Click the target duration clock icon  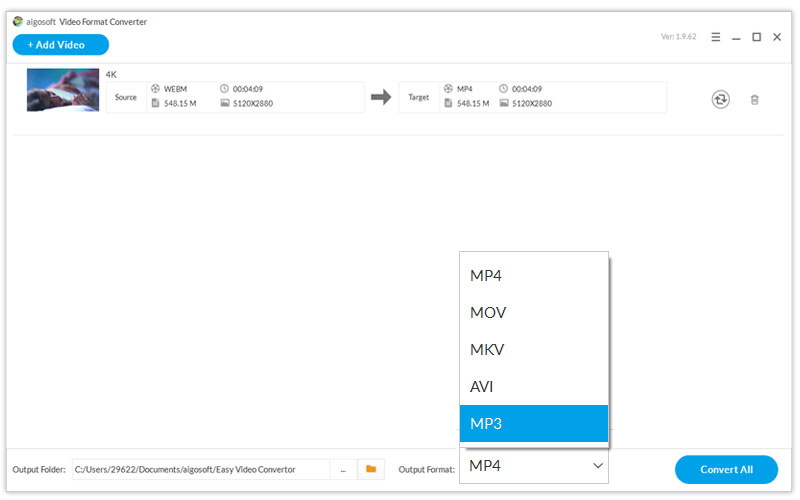coord(503,89)
